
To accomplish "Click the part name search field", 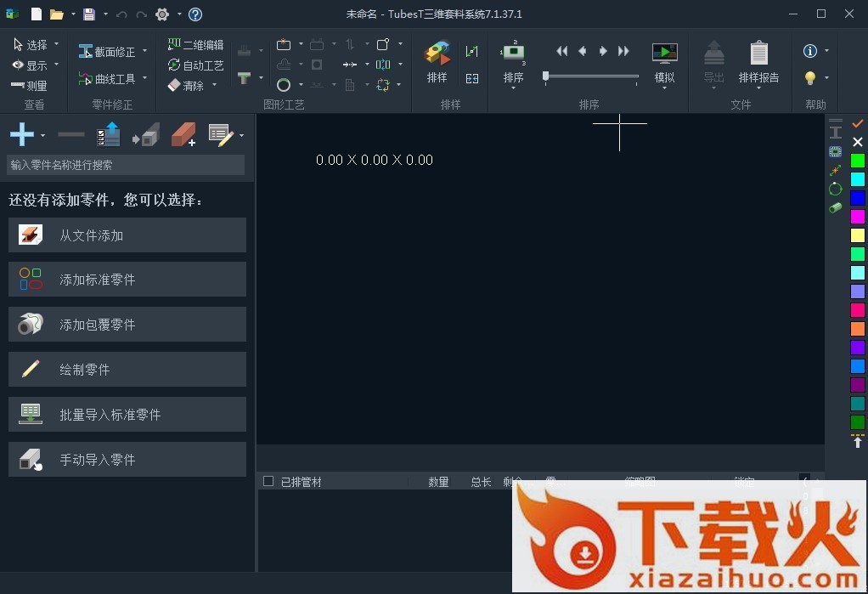I will (126, 165).
